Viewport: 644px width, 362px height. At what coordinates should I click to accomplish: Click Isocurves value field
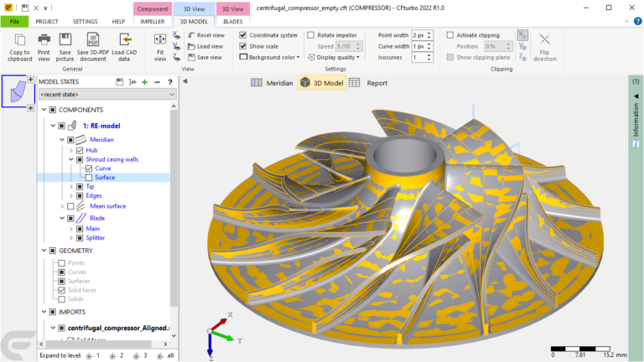tap(423, 58)
